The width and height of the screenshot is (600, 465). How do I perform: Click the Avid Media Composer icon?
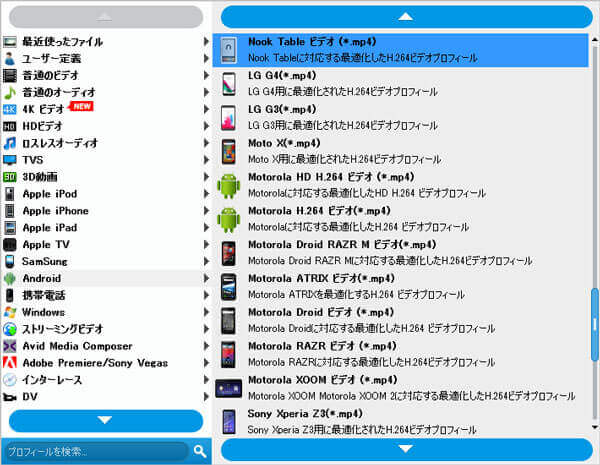(x=10, y=346)
